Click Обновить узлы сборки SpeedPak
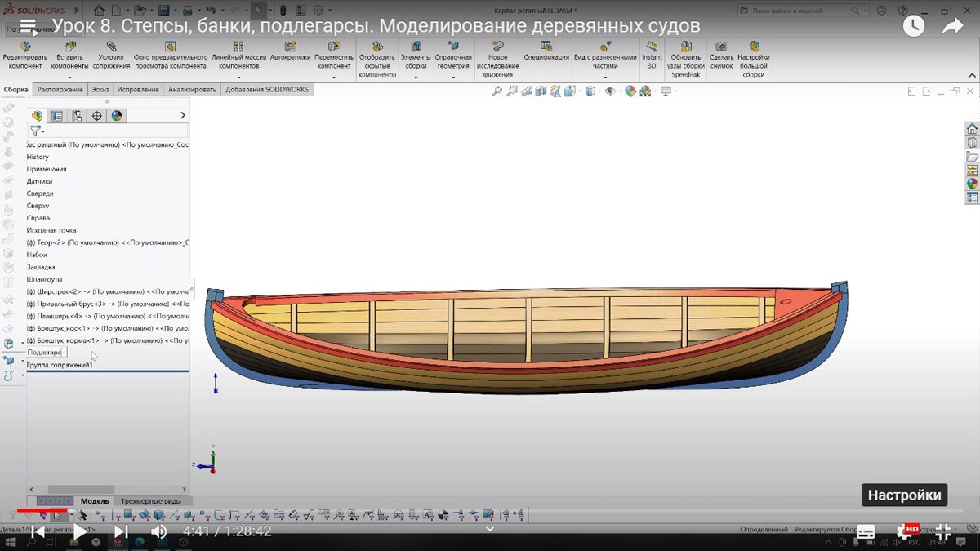The height and width of the screenshot is (551, 980). 685,60
